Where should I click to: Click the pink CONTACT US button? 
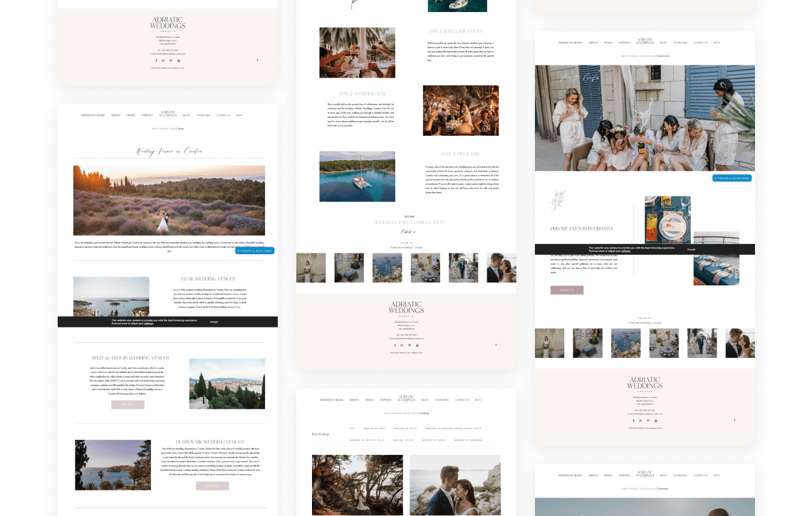[567, 290]
